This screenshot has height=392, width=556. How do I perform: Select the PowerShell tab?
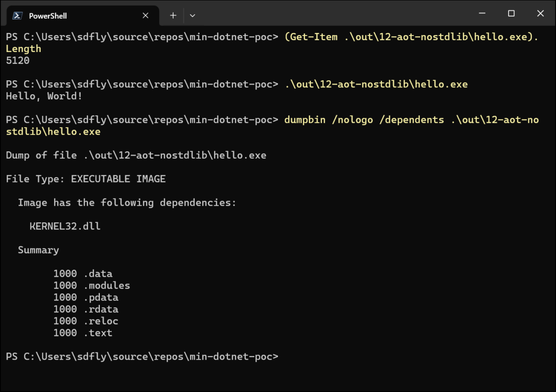pyautogui.click(x=82, y=15)
